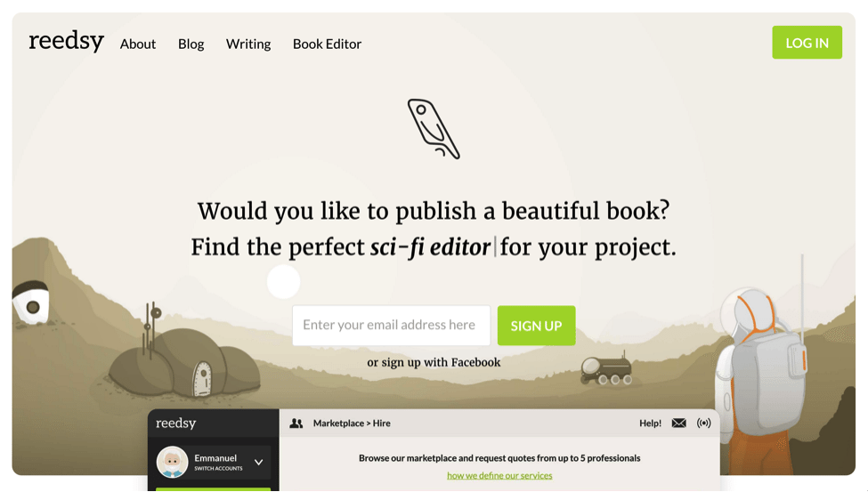
Task: Click Emmanuel's avatar picture
Action: tap(172, 462)
